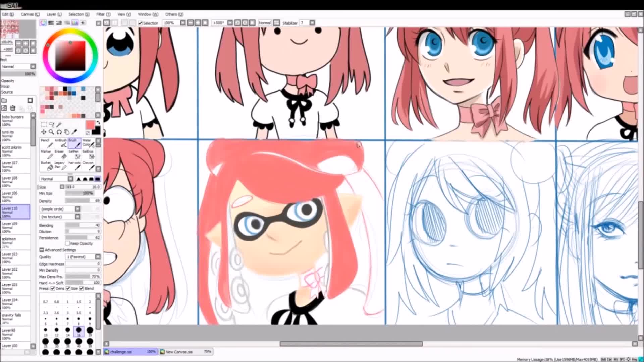Screen dimensions: 644x362
Task: Select the Legacy Pen tool
Action: tap(60, 166)
